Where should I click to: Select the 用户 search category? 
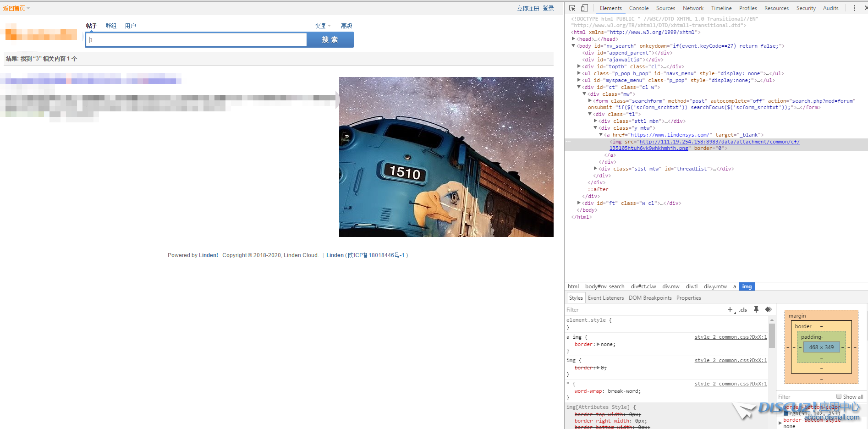click(x=130, y=26)
